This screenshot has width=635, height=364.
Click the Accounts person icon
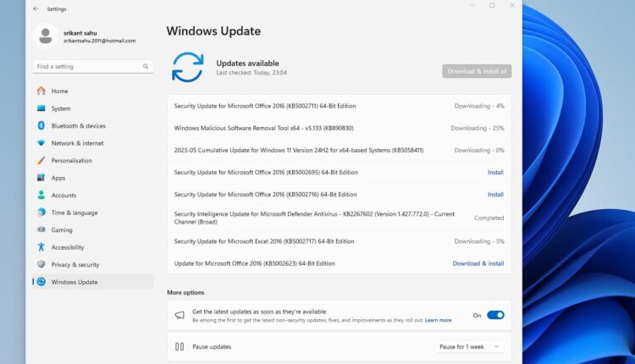[41, 195]
